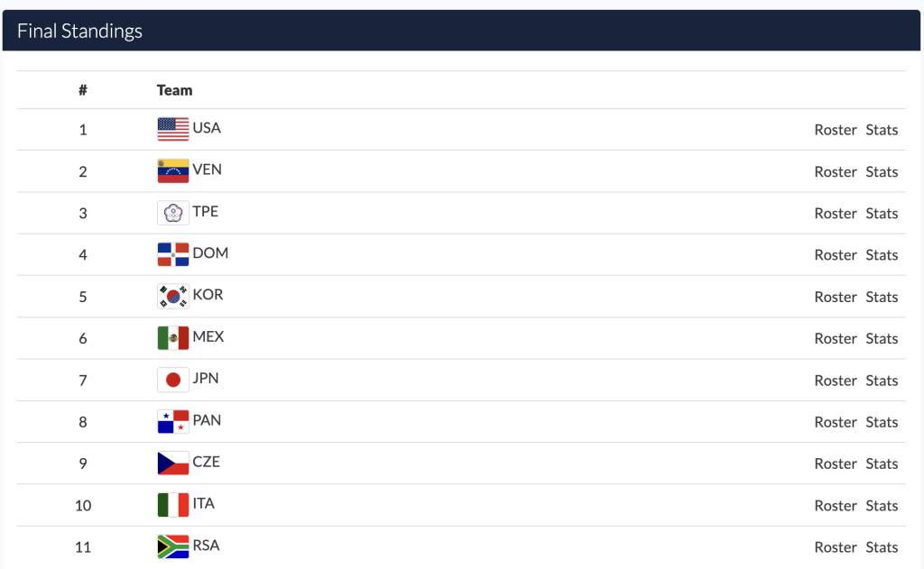Click the Japan flag icon
This screenshot has width=924, height=569.
pos(173,380)
